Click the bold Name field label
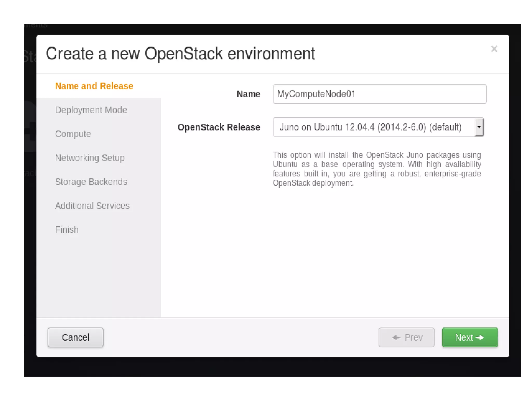Image resolution: width=532 pixels, height=399 pixels. [248, 94]
